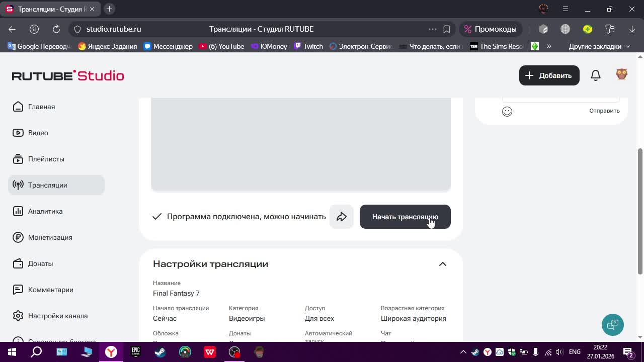The width and height of the screenshot is (644, 362).
Task: Click the Добавить button
Action: (x=549, y=75)
